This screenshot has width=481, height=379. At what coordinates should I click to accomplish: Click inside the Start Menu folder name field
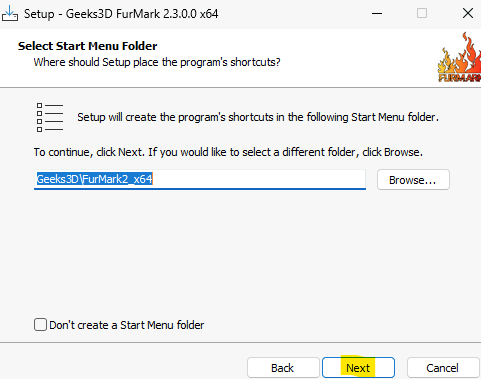[200, 179]
